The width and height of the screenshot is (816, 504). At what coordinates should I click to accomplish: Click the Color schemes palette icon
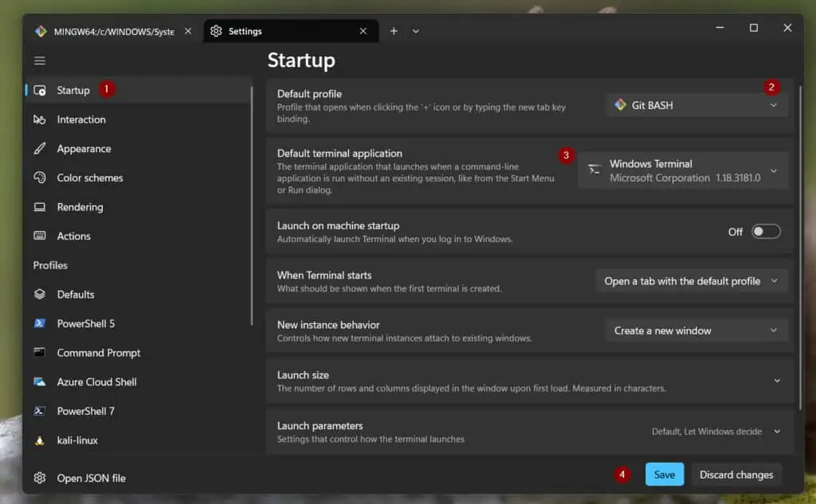coord(40,178)
